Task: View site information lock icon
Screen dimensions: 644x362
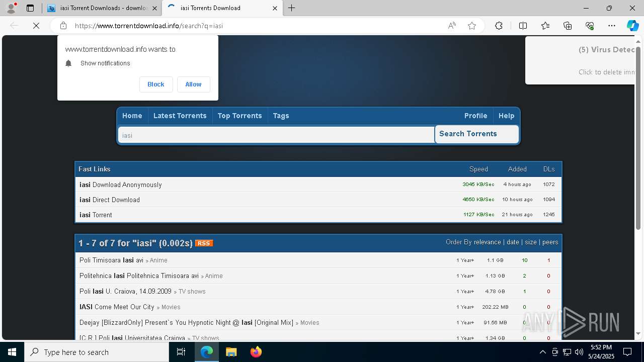Action: (x=63, y=26)
